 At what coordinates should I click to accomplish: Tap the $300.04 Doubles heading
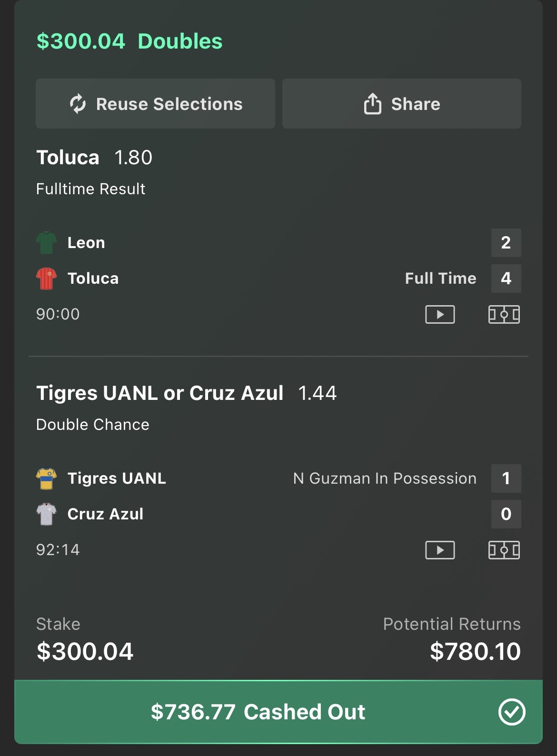[x=129, y=41]
